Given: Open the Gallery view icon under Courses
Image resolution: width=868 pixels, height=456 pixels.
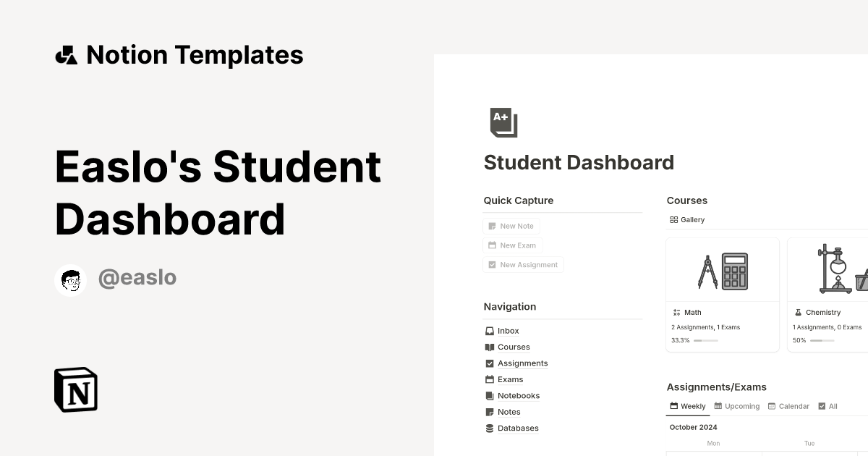Looking at the screenshot, I should 676,219.
